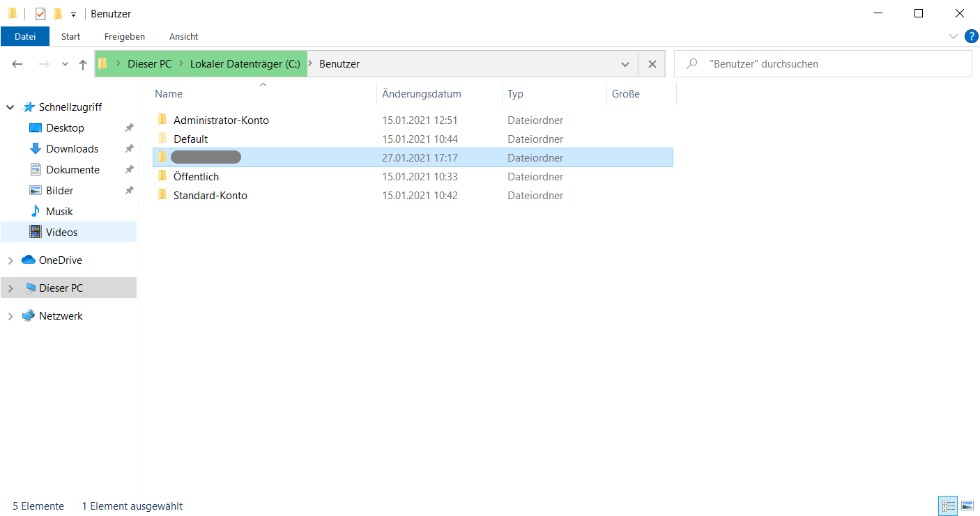Screen dimensions: 980x516
Task: Switch to Details view in status bar
Action: coord(948,506)
